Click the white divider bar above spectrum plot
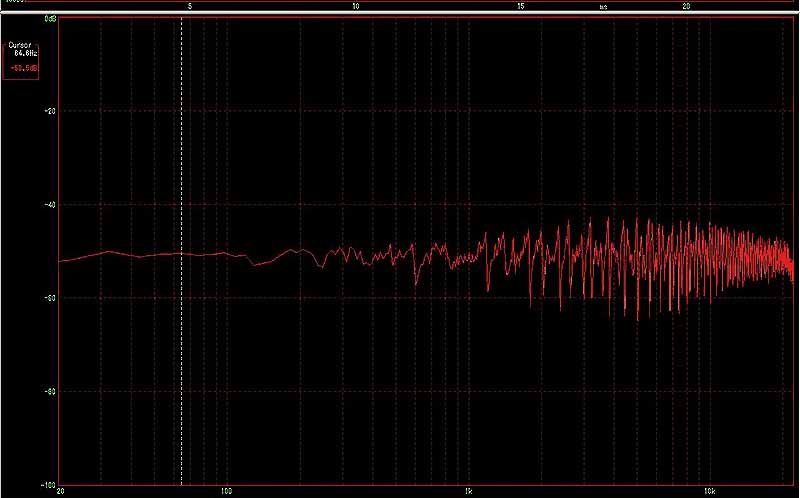 [400, 13]
